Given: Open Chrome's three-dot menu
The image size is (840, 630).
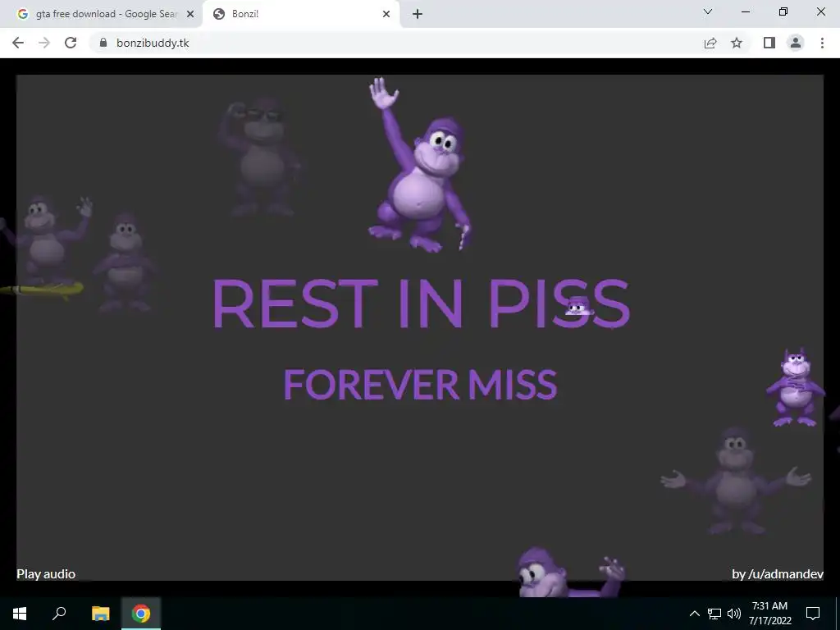Looking at the screenshot, I should tap(822, 43).
